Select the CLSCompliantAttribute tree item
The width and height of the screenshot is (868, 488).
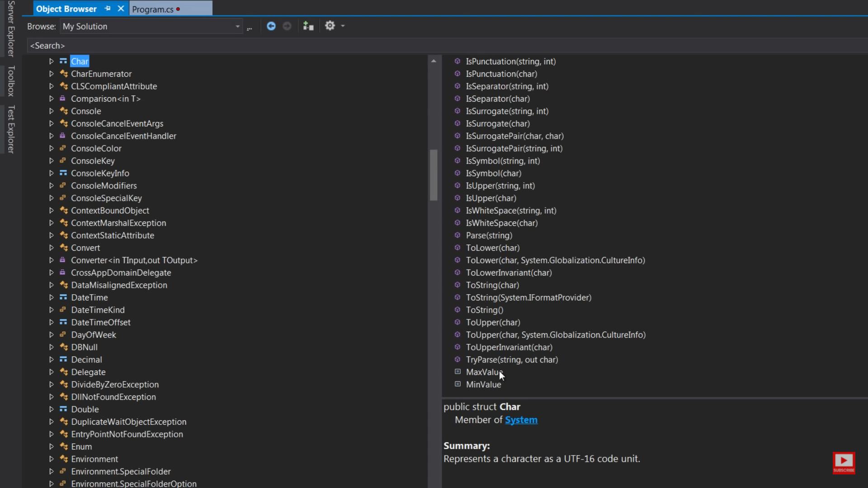114,86
